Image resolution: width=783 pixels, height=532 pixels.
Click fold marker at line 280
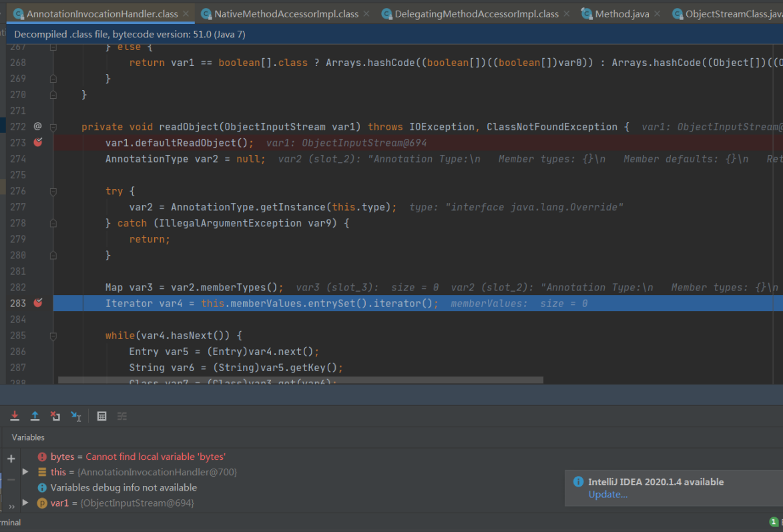click(53, 255)
